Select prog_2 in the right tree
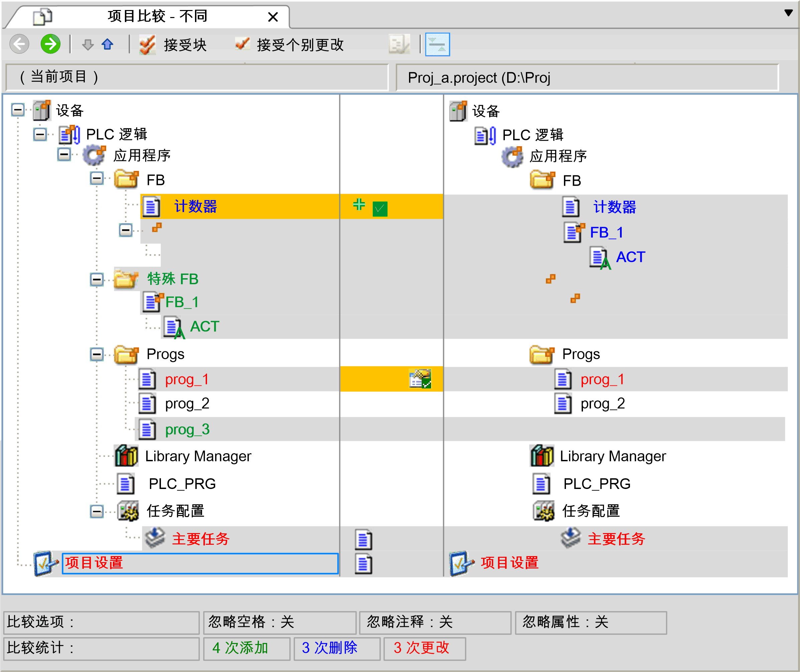800x672 pixels. (x=603, y=404)
